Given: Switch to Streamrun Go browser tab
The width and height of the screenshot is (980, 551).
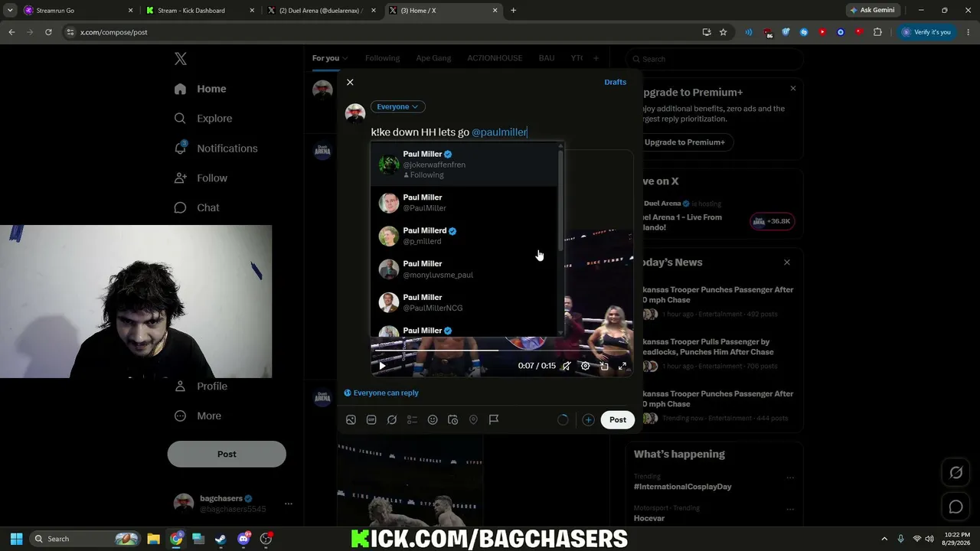Looking at the screenshot, I should click(77, 11).
